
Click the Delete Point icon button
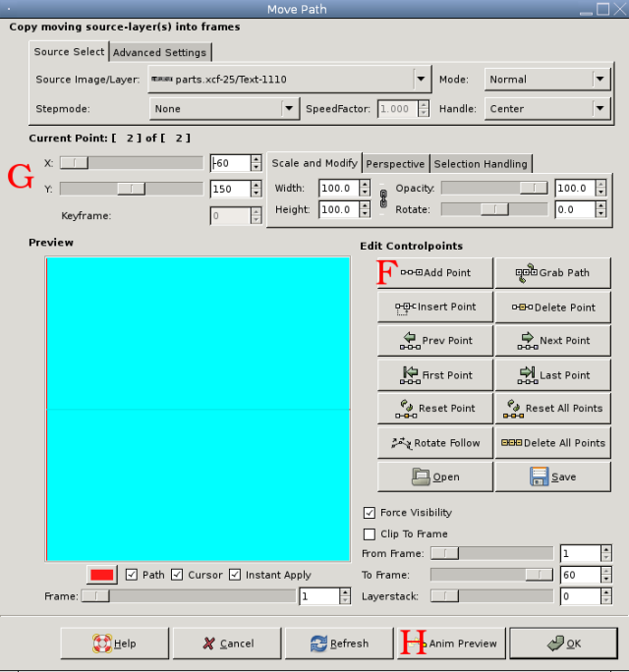point(552,307)
